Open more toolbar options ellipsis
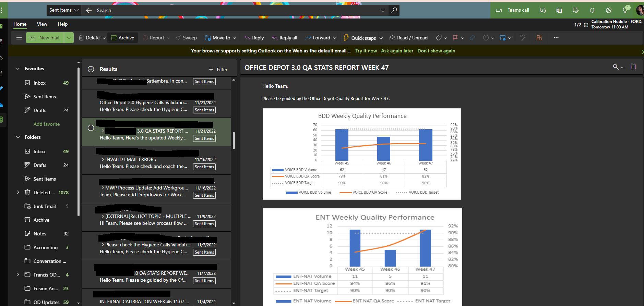Viewport: 644px width, 306px height. pyautogui.click(x=556, y=38)
